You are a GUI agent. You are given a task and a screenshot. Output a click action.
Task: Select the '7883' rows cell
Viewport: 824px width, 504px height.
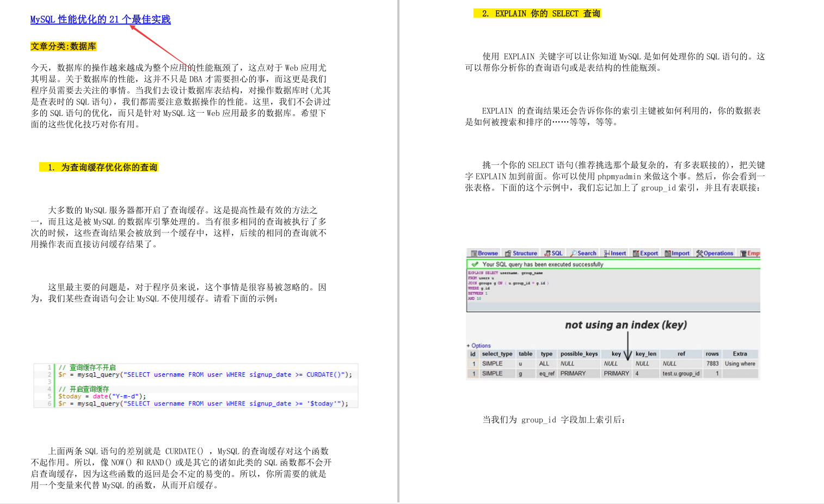712,364
